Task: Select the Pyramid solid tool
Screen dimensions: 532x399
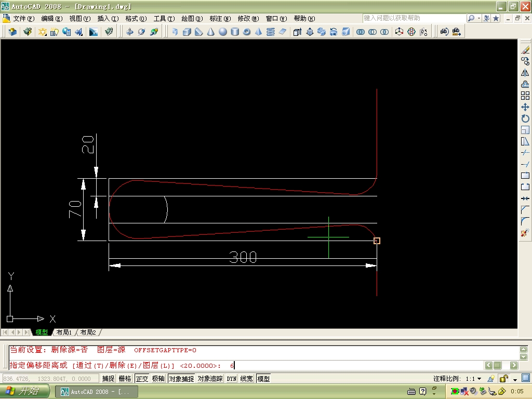Action: [x=259, y=32]
